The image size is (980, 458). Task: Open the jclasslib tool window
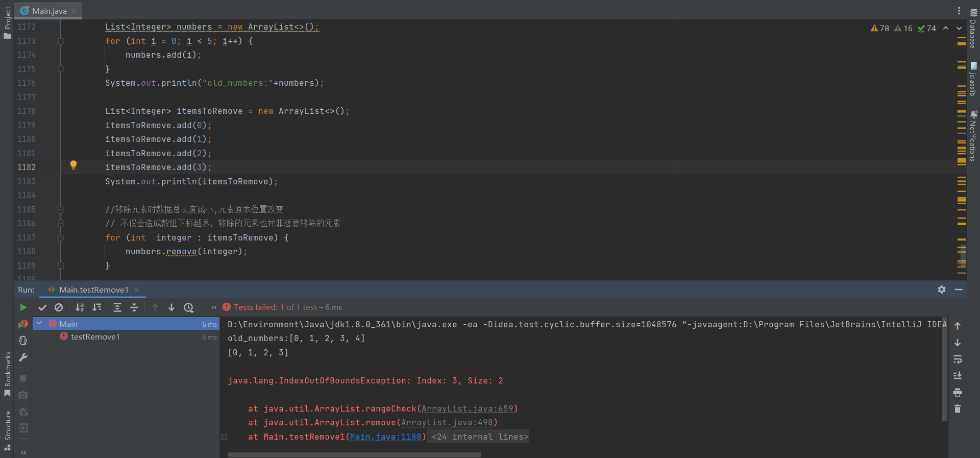(973, 80)
